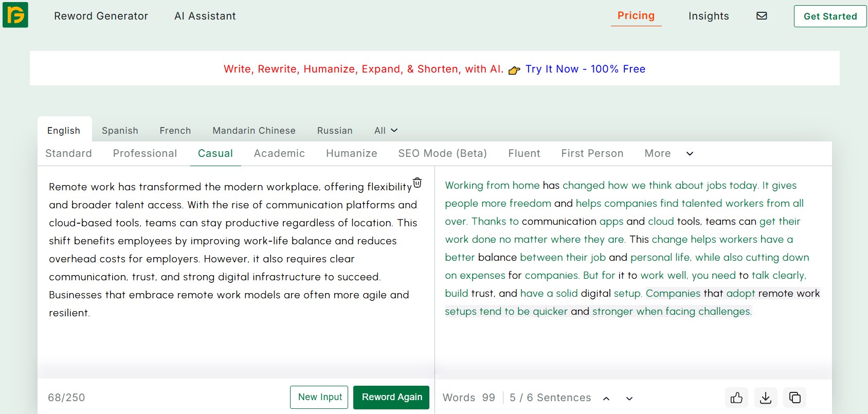Open the mail envelope icon

762,16
